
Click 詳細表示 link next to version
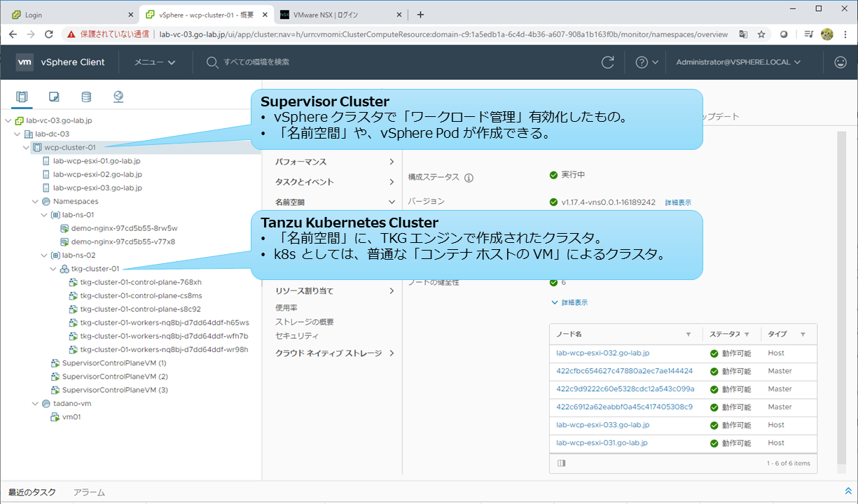[x=677, y=202]
